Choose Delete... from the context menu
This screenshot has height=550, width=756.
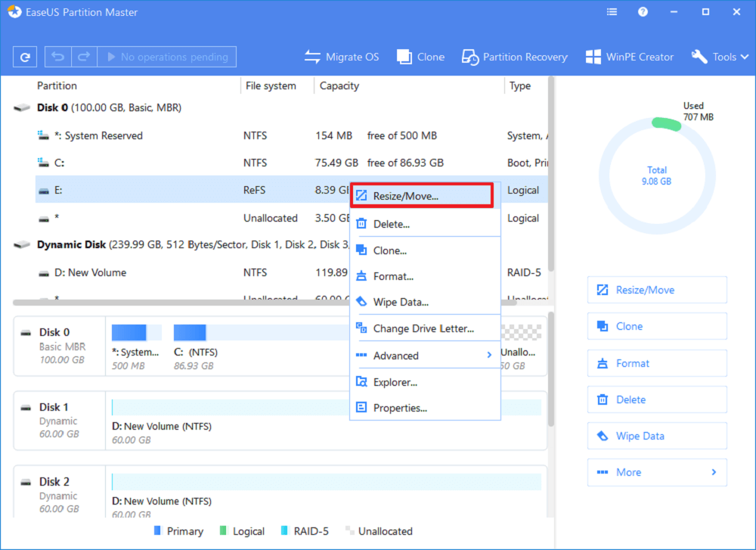point(425,224)
